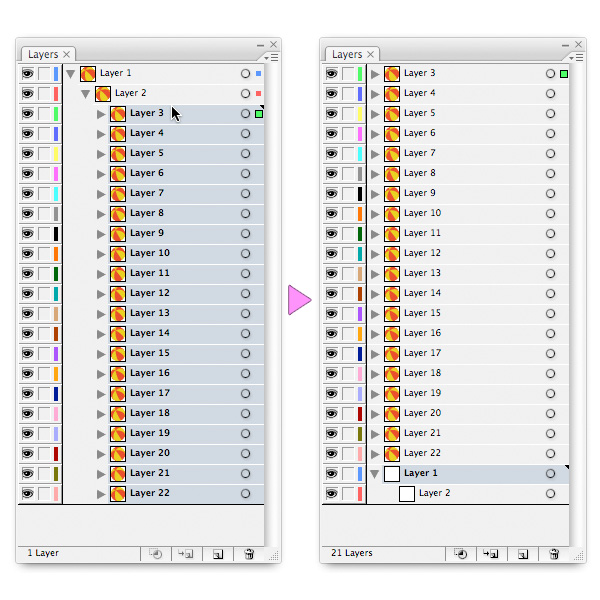Toggle visibility of Layer 17 in left panel
The width and height of the screenshot is (600, 600).
click(28, 393)
